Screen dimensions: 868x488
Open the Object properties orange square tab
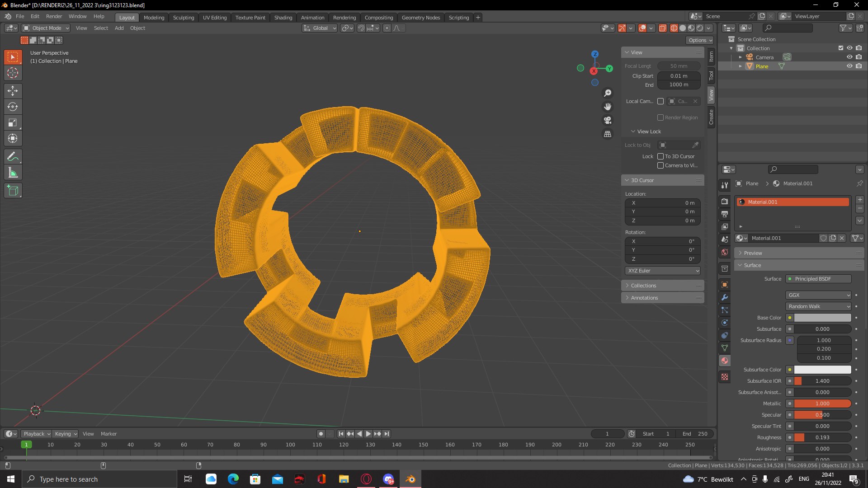[725, 285]
